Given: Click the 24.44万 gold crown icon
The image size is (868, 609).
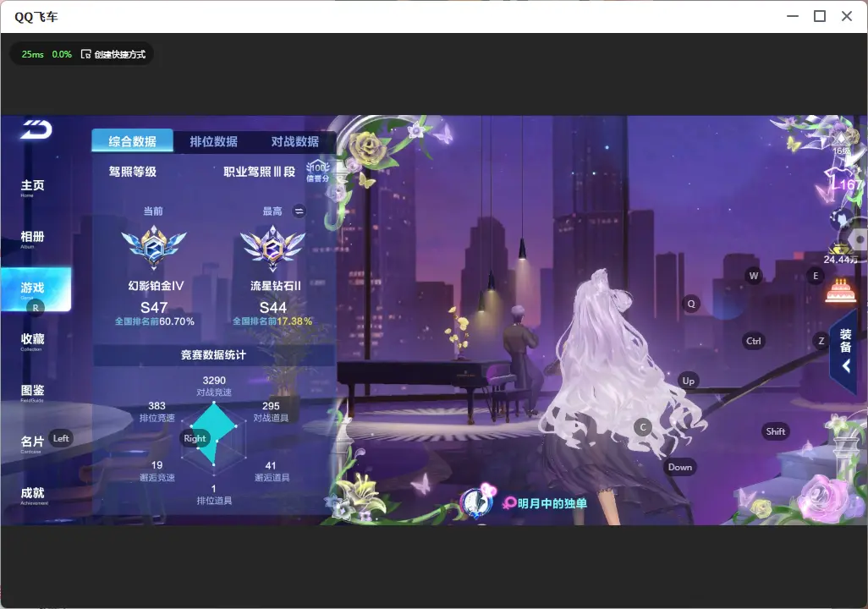Looking at the screenshot, I should click(x=840, y=253).
